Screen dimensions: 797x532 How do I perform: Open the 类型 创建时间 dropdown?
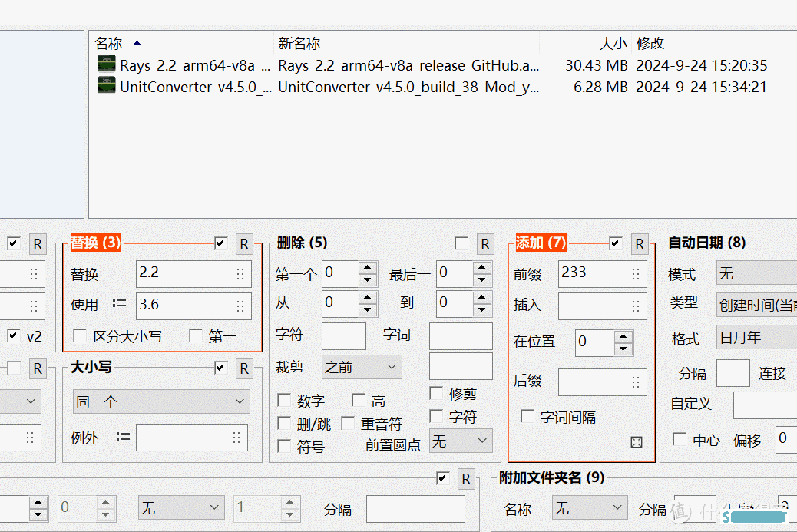pyautogui.click(x=757, y=304)
